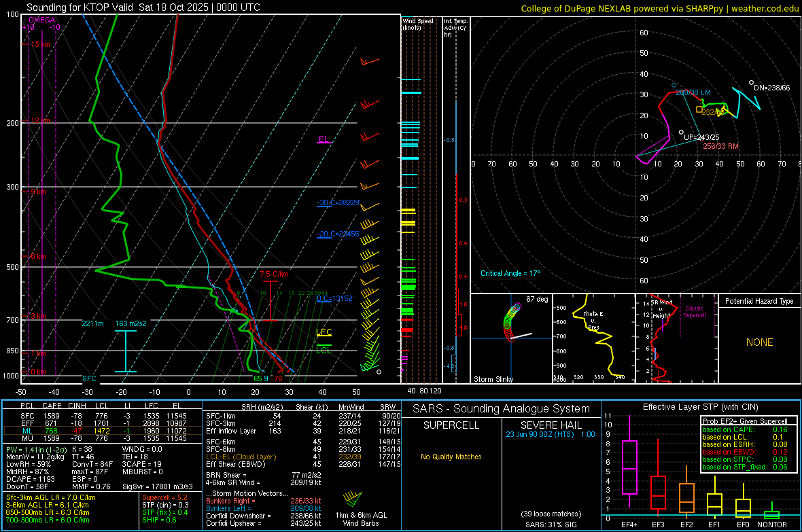
Task: Click the orange square mean-wind marker on hodograph
Action: (x=699, y=109)
